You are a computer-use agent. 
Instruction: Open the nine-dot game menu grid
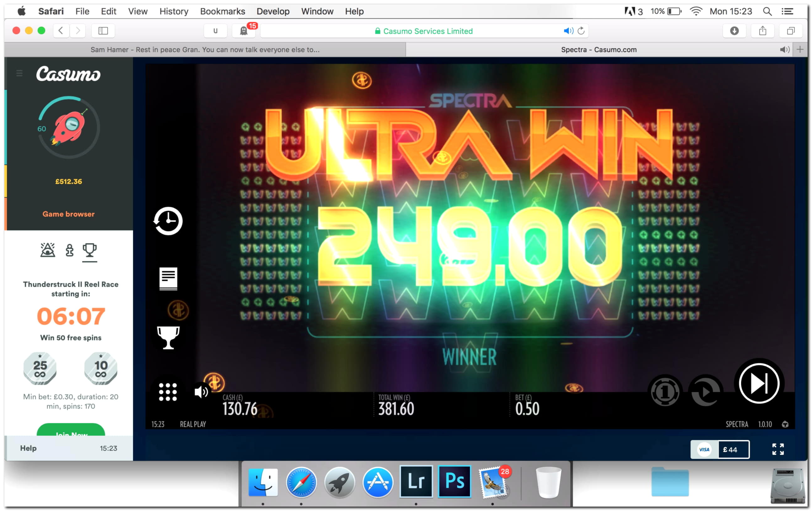coord(168,392)
